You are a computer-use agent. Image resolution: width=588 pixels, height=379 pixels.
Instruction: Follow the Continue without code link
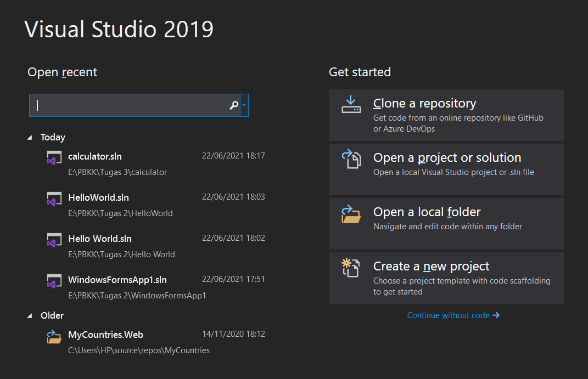pos(453,315)
